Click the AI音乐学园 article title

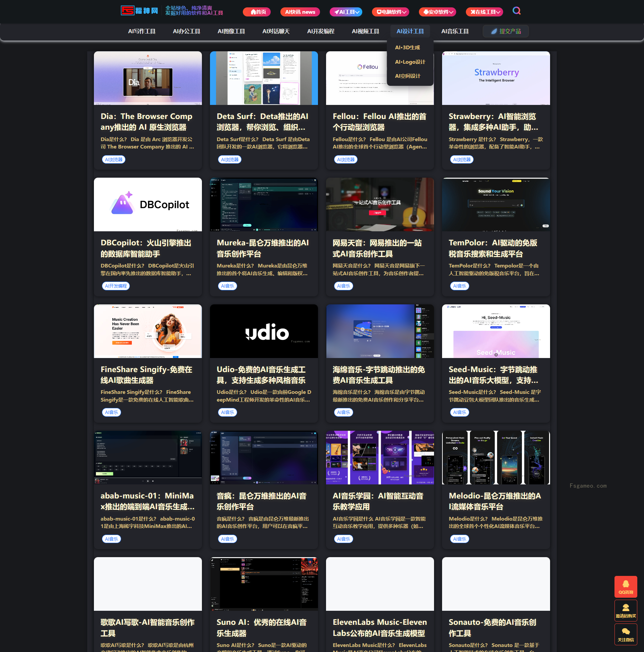[378, 501]
